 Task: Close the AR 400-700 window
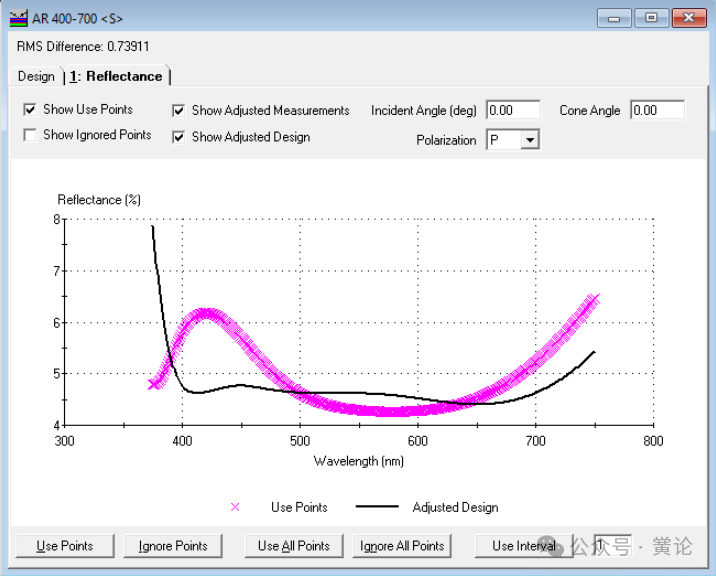pyautogui.click(x=689, y=18)
